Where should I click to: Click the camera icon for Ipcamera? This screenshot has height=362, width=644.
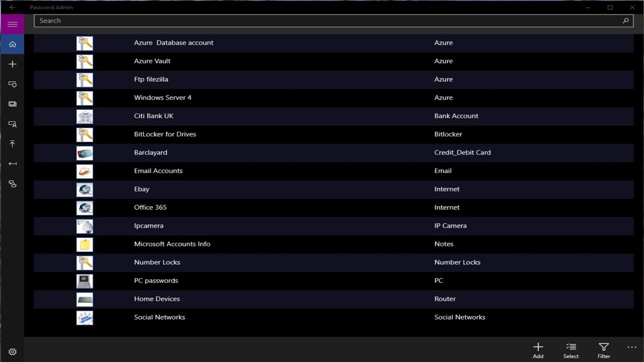tap(85, 226)
